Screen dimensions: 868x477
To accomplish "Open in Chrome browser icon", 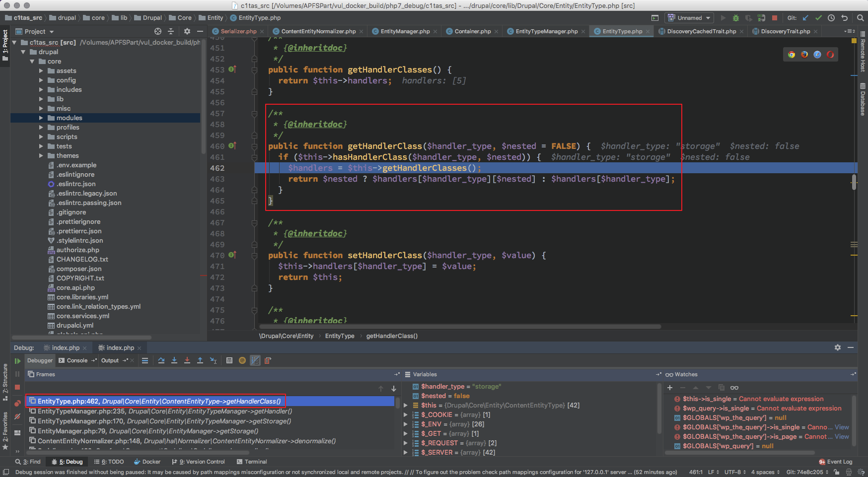I will click(792, 55).
